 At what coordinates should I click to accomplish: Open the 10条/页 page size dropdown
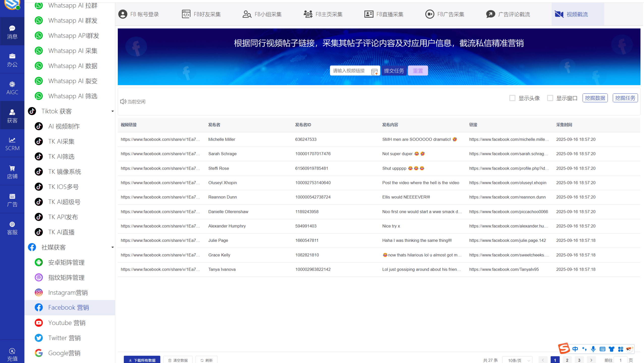pyautogui.click(x=517, y=360)
